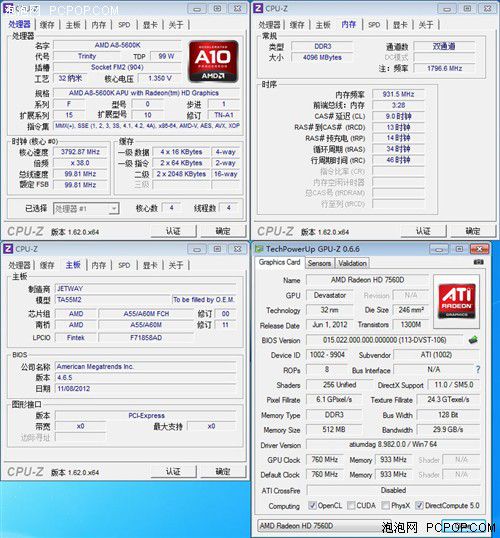Click the x 38.0 multiplier value
500x538 pixels.
click(x=80, y=163)
